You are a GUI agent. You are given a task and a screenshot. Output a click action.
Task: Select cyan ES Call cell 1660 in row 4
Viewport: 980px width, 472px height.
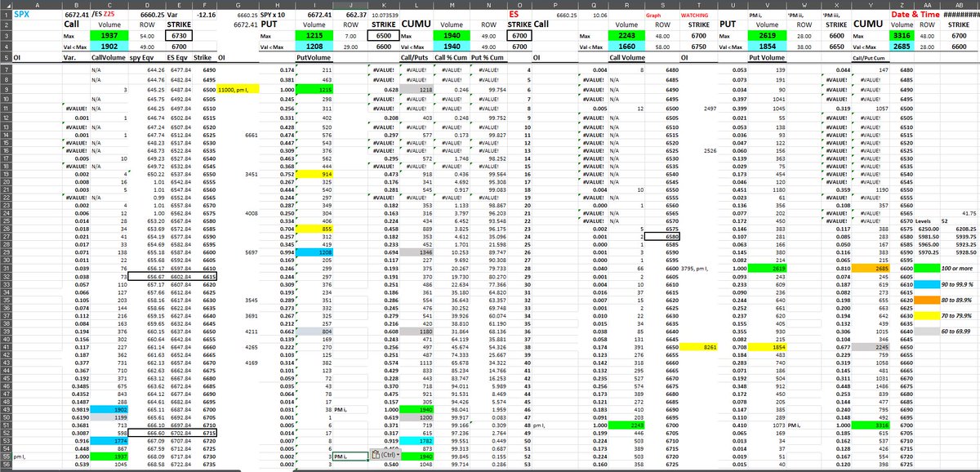pos(627,47)
